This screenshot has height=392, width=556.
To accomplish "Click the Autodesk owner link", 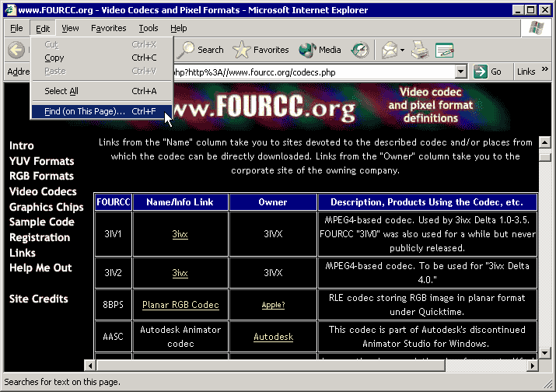I will point(274,337).
